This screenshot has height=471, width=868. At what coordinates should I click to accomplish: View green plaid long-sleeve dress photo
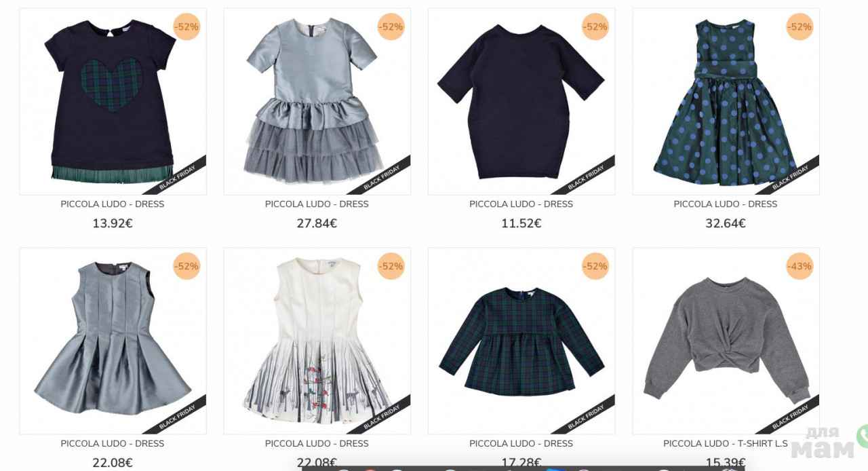[521, 341]
